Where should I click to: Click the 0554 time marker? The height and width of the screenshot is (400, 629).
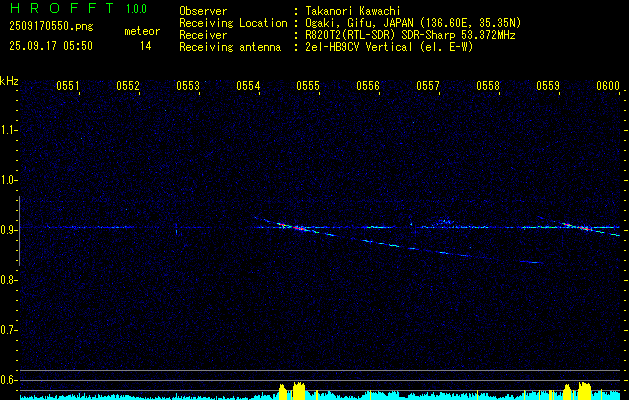[x=248, y=86]
